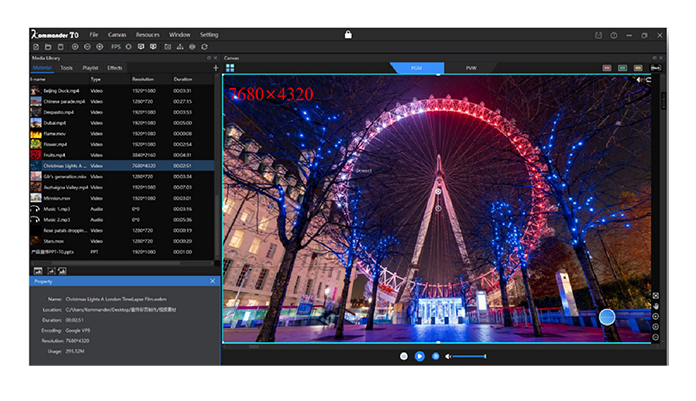Image resolution: width=696 pixels, height=401 pixels.
Task: Click the red display indicator icon
Action: click(x=607, y=68)
